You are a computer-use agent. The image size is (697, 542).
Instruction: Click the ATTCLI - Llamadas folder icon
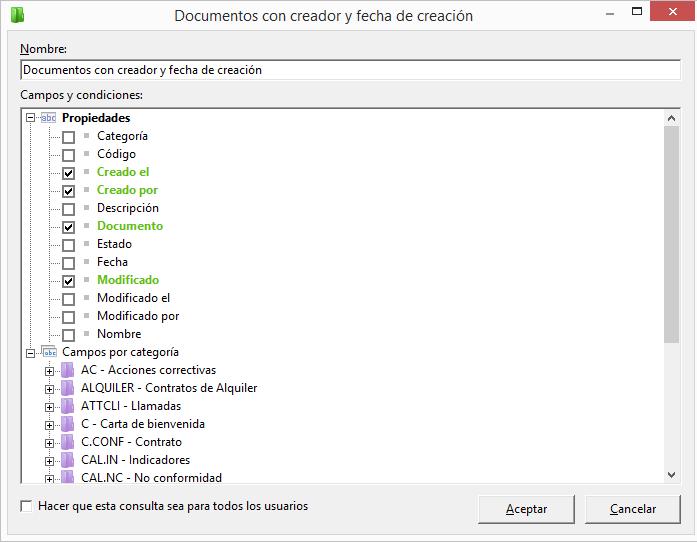[x=68, y=406]
